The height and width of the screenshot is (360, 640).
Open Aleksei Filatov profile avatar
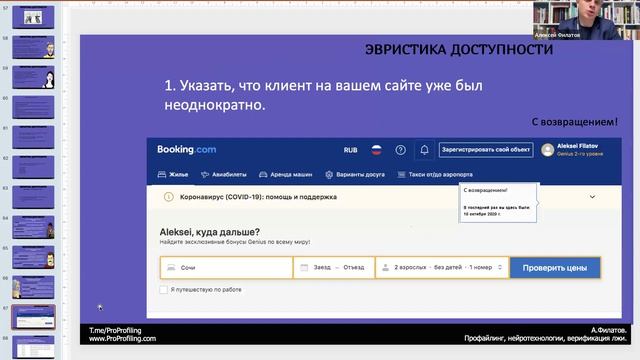pos(547,150)
